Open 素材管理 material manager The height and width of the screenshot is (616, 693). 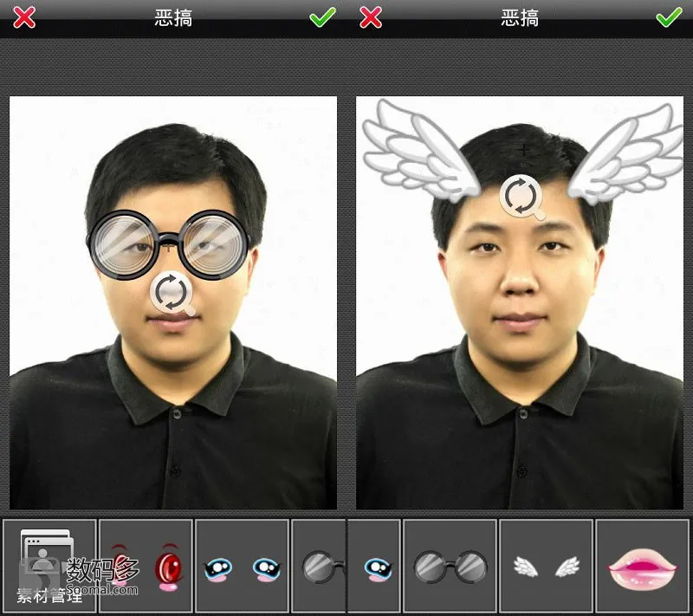click(49, 567)
